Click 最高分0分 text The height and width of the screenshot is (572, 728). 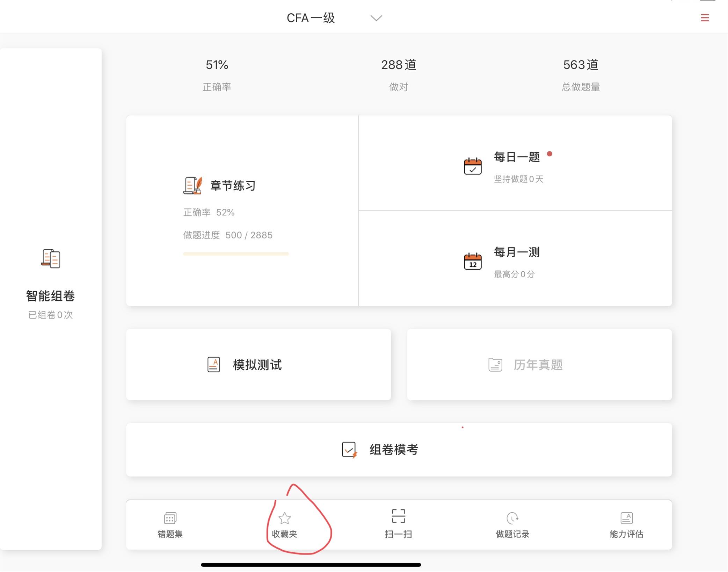514,274
